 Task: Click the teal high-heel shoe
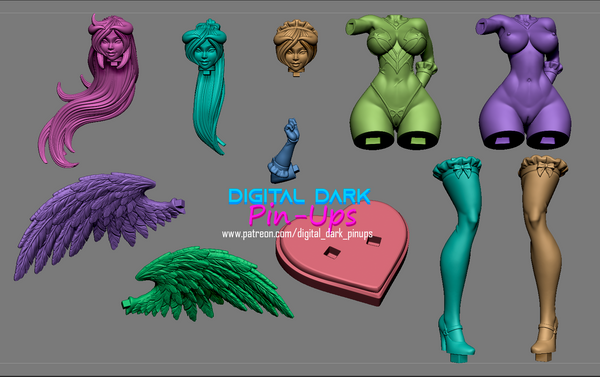457,339
